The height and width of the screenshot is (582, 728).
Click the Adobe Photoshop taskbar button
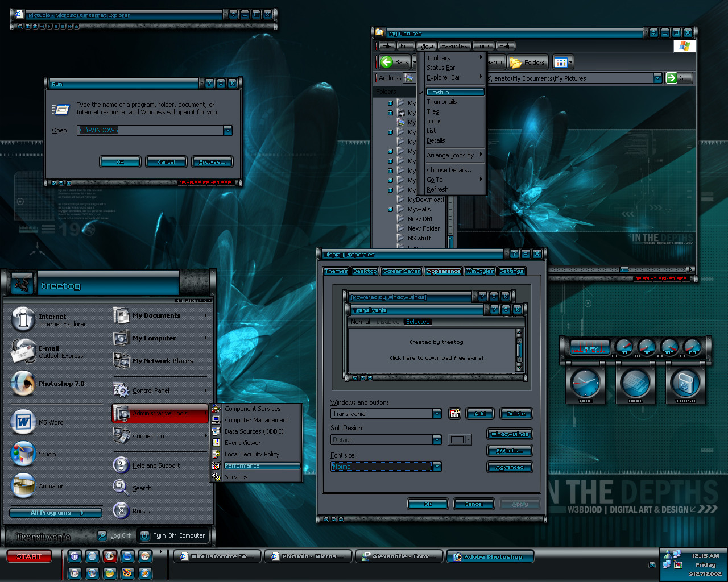click(x=490, y=557)
